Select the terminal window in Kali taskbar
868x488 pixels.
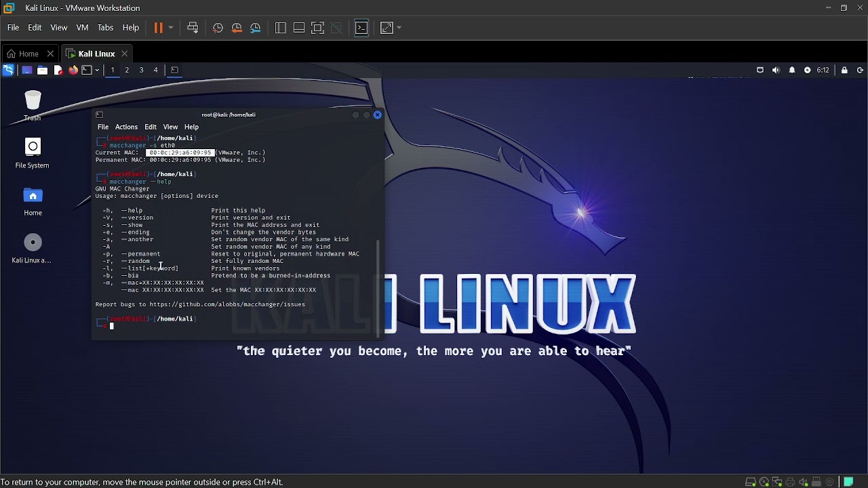(174, 70)
